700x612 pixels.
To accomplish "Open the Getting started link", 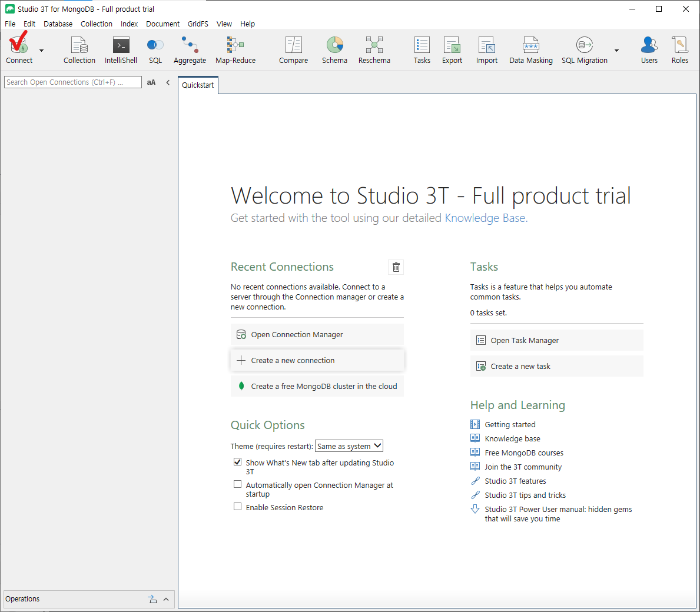I will 510,424.
